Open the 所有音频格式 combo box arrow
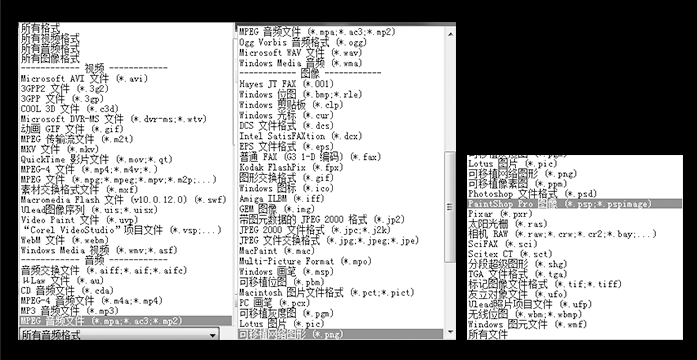Image resolution: width=697 pixels, height=360 pixels. (213, 334)
